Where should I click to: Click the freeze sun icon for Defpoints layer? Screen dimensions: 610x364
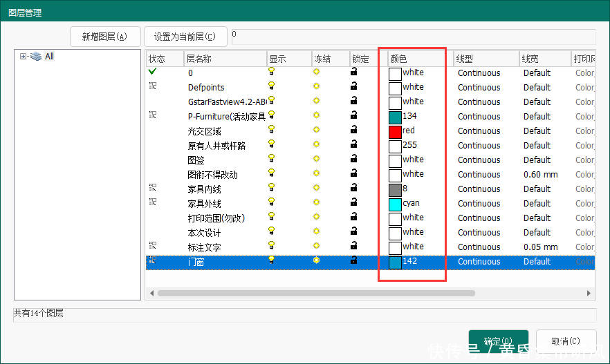click(x=317, y=86)
